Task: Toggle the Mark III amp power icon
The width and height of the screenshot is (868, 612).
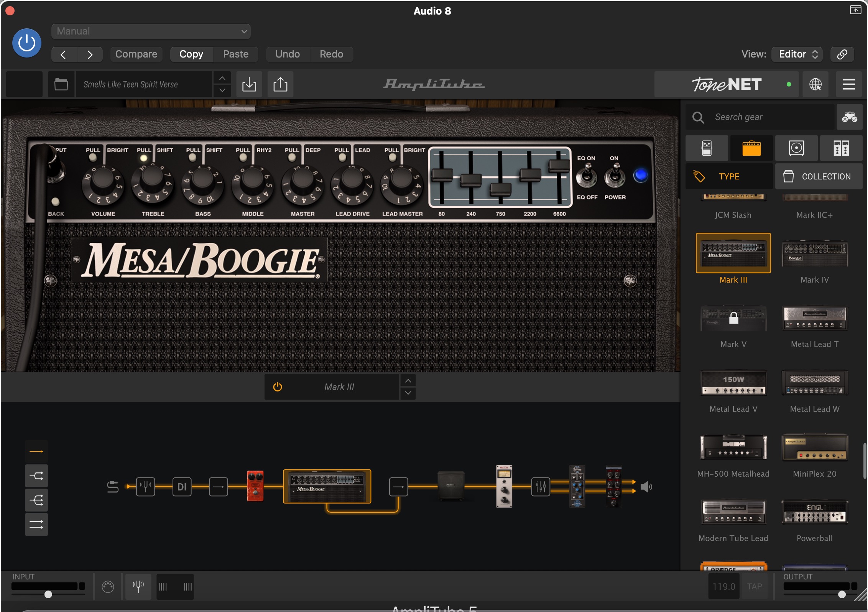Action: pos(278,387)
